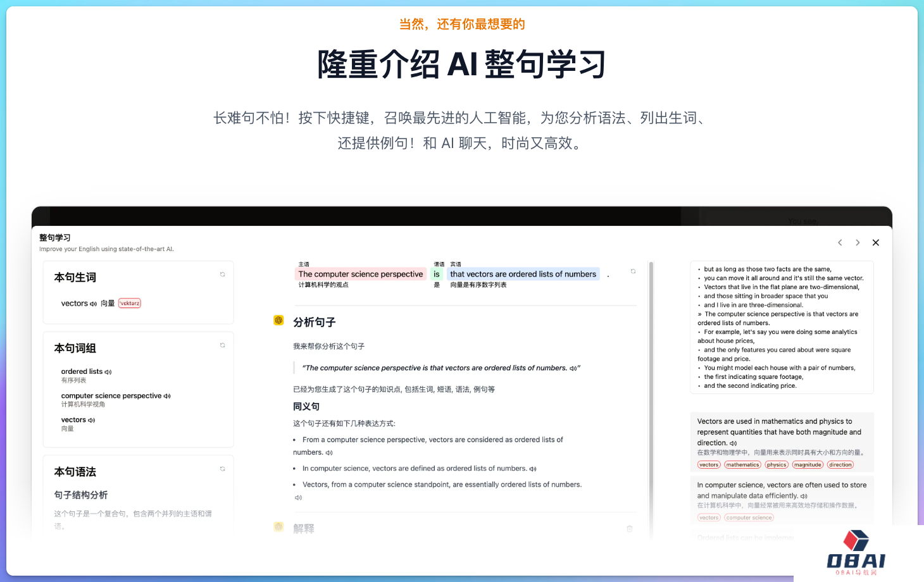Play audio of the quoted italic sentence
The image size is (924, 582).
[x=573, y=368]
